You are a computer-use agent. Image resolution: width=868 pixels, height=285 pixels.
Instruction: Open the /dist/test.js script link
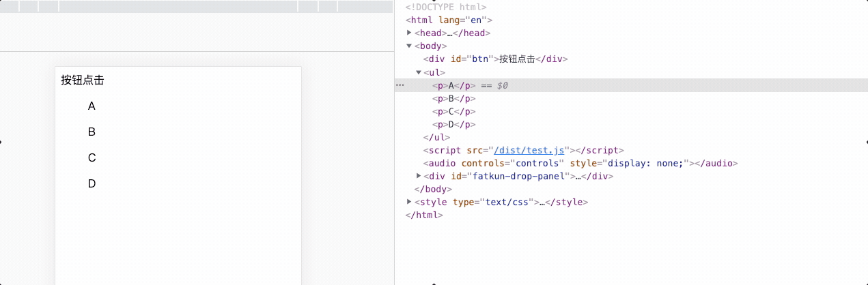[529, 151]
